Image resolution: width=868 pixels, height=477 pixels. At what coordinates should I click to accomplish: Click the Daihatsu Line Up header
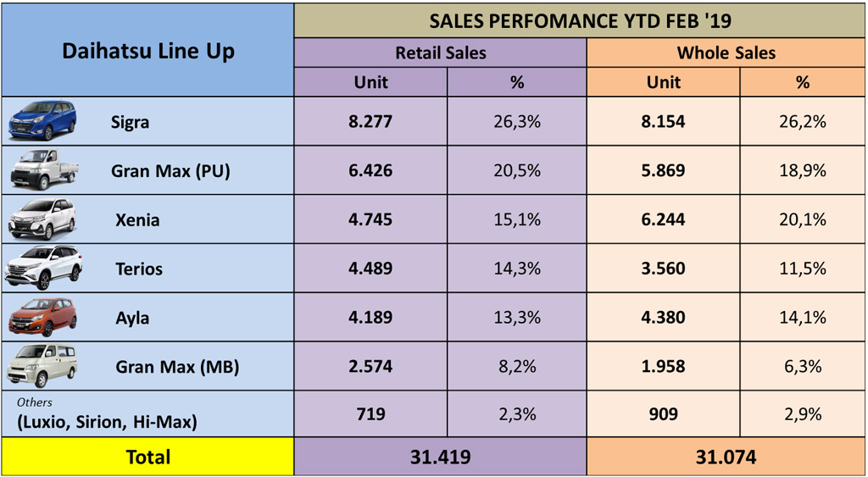click(x=148, y=51)
